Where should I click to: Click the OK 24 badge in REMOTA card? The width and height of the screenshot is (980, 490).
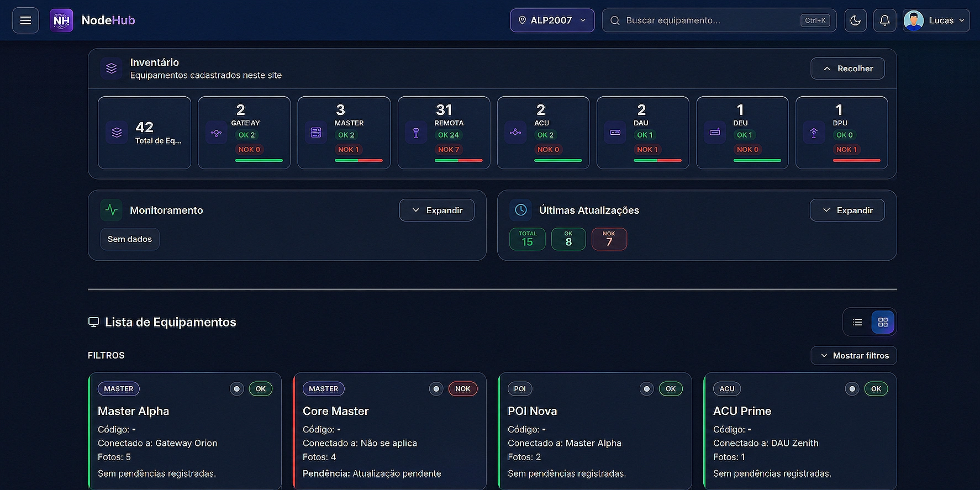pyautogui.click(x=449, y=135)
